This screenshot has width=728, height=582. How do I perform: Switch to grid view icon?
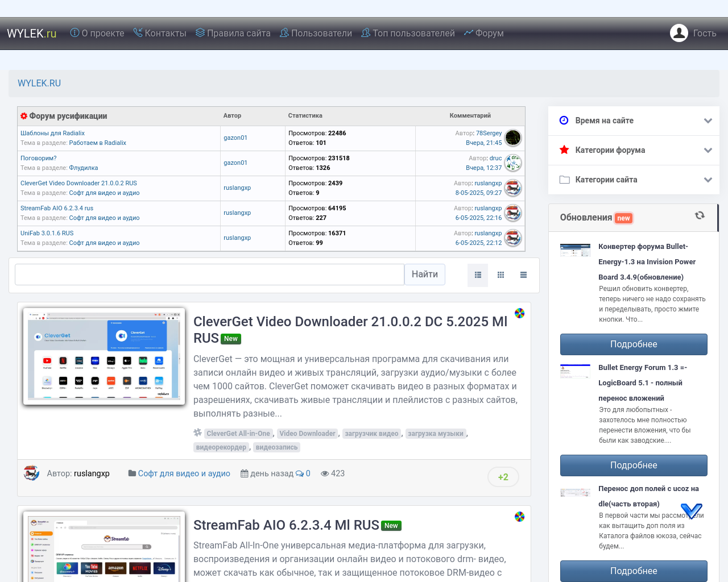[500, 275]
